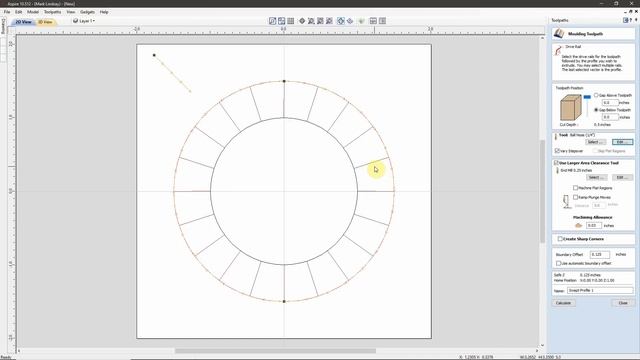The image size is (640, 360).
Task: Toggle the Skip Flat Regions checkbox
Action: point(595,151)
